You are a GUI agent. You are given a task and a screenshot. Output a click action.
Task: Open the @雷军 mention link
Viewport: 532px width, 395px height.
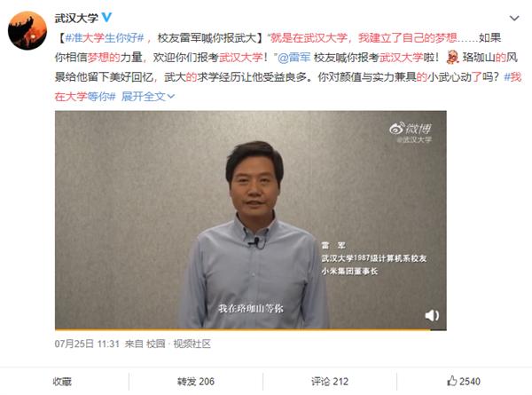click(x=293, y=58)
